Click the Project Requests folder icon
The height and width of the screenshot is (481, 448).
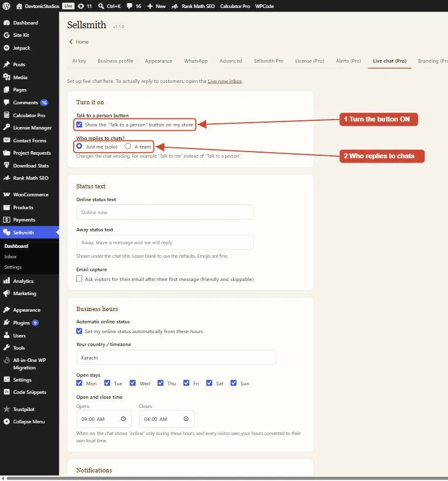tap(6, 153)
